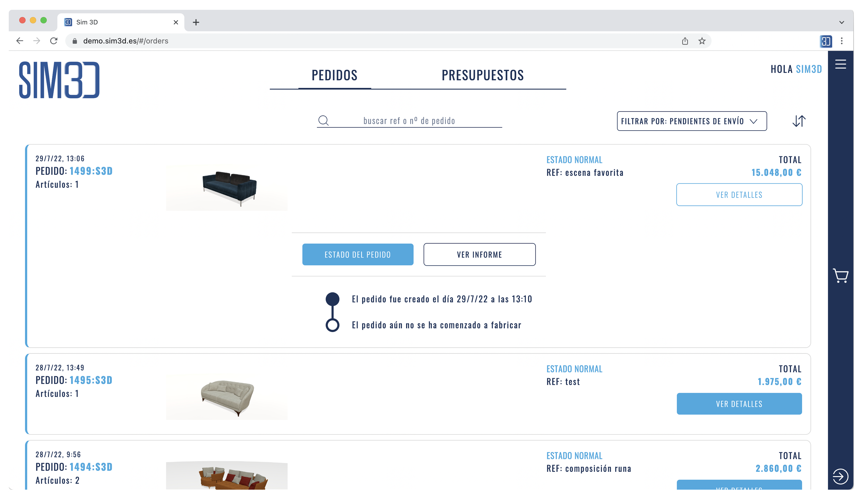Open the hamburger menu in sidebar

(840, 64)
